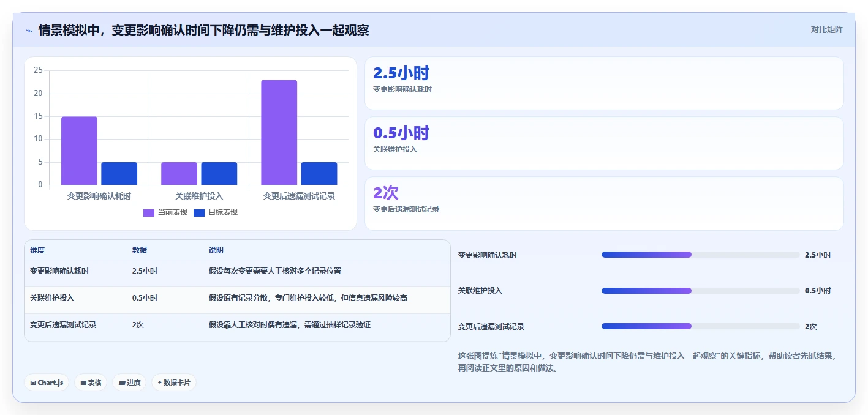Click the y-axis tick label 15
The height and width of the screenshot is (415, 868).
[x=38, y=116]
